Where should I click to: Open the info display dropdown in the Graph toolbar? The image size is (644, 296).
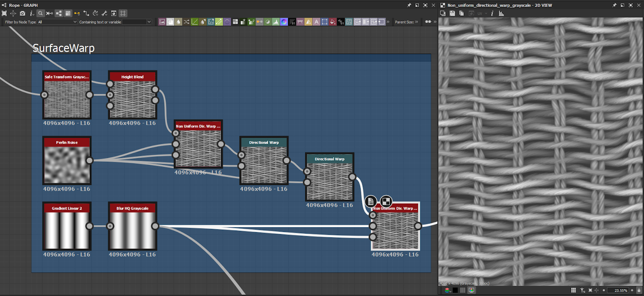click(32, 13)
